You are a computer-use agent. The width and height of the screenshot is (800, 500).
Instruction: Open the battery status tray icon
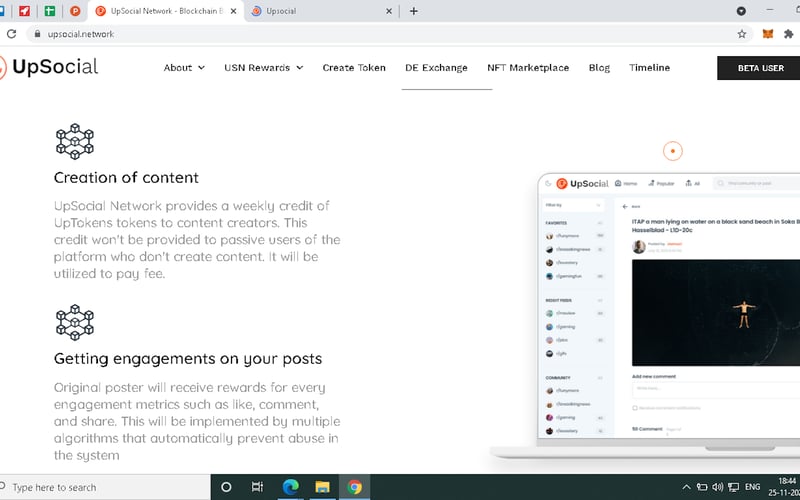[702, 487]
